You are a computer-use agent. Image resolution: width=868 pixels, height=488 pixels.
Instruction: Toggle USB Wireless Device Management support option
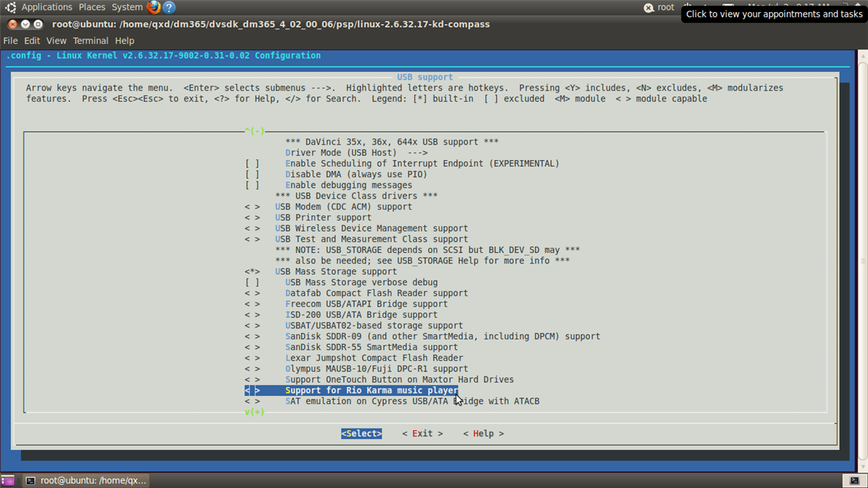(252, 228)
